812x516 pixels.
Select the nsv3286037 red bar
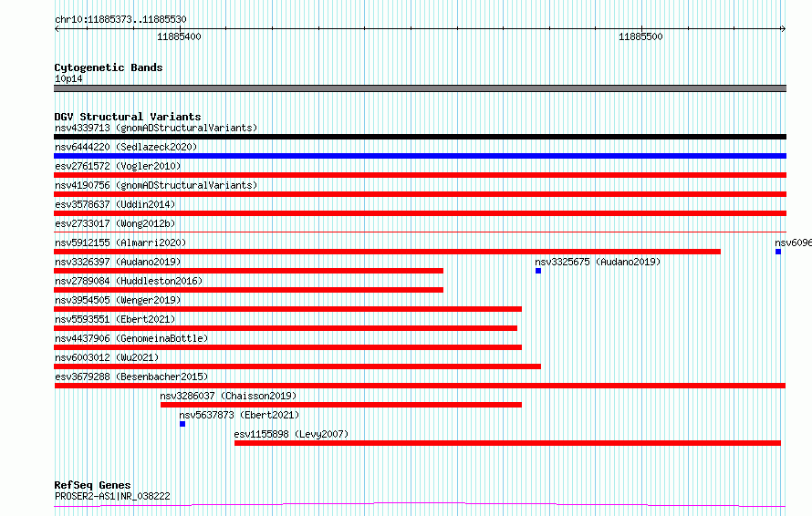click(x=341, y=405)
